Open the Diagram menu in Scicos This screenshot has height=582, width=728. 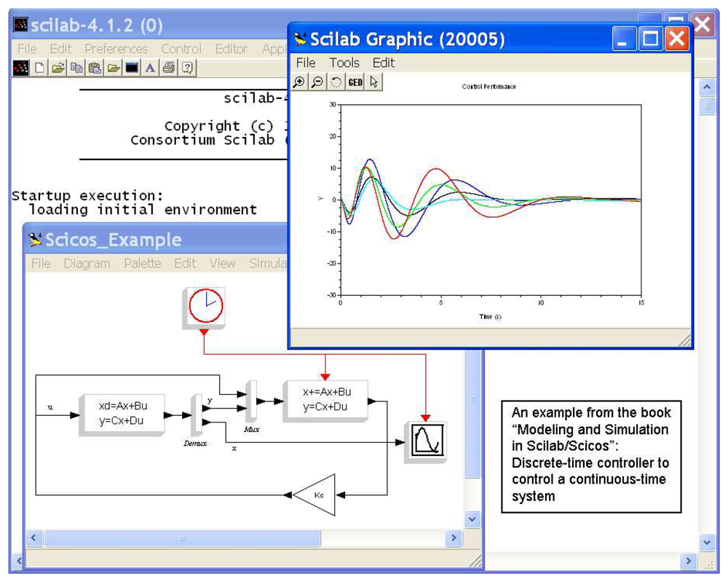[87, 264]
